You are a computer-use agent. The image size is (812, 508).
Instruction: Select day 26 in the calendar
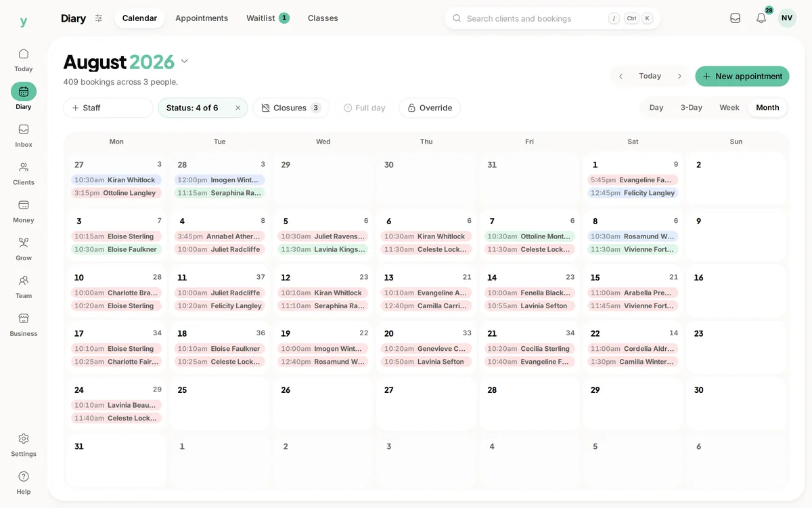323,404
